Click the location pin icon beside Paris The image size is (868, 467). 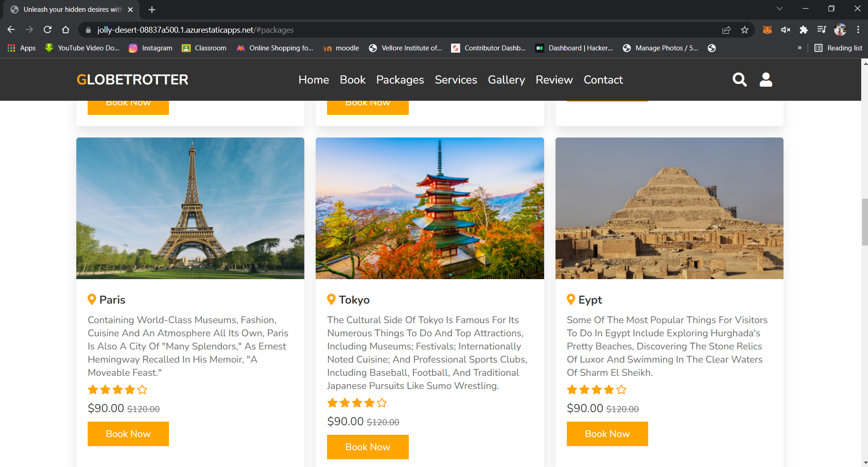(92, 299)
